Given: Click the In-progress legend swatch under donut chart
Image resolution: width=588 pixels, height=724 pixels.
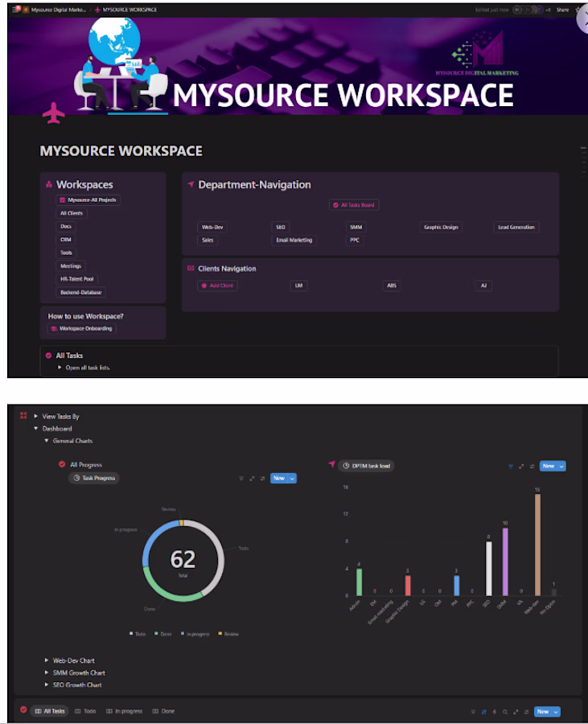Looking at the screenshot, I should coord(183,634).
